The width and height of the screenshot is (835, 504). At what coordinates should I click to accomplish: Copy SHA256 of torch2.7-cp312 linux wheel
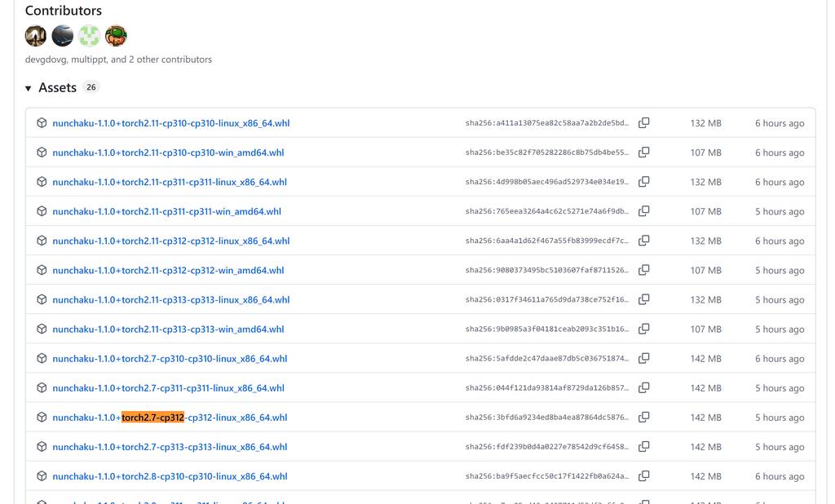643,417
